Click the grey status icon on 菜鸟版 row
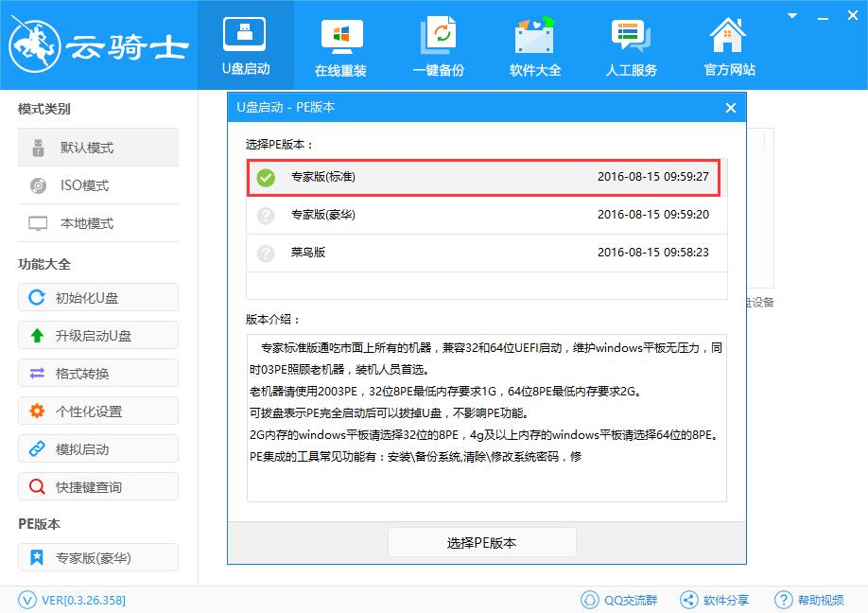This screenshot has width=868, height=613. (266, 254)
